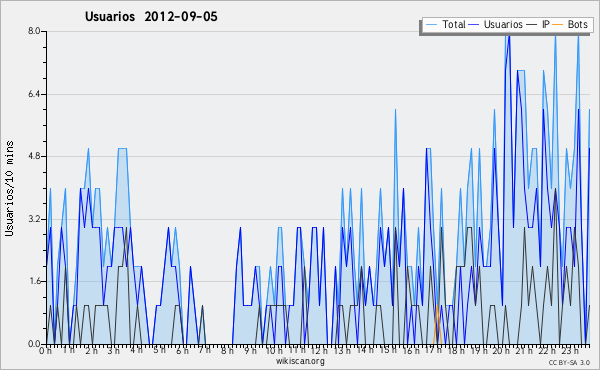Screen dimensions: 600x370
Task: Click the '8.0' y-axis value
Action: click(34, 31)
